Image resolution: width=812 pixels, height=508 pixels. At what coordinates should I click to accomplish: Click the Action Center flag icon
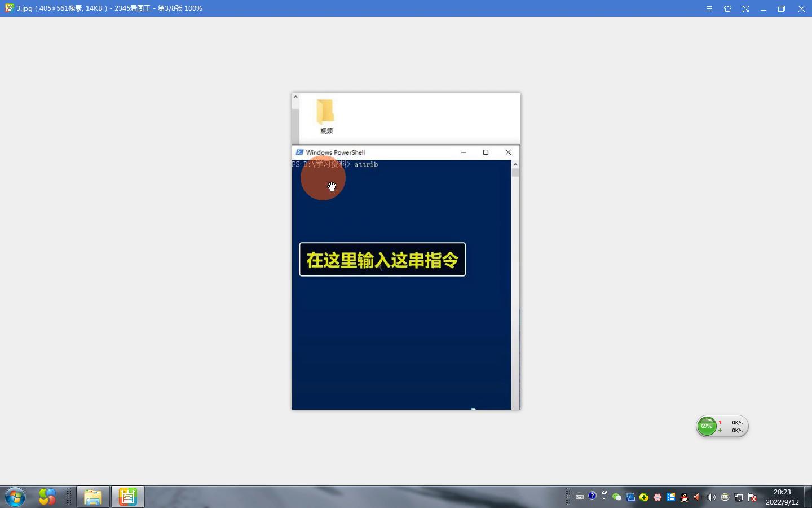[x=752, y=497]
